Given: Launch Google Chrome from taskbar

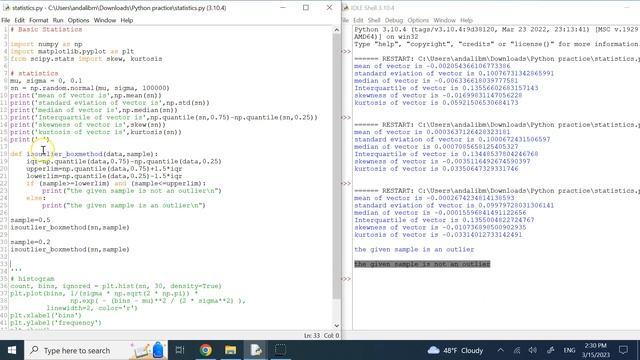Looking at the screenshot, I should coord(206,350).
